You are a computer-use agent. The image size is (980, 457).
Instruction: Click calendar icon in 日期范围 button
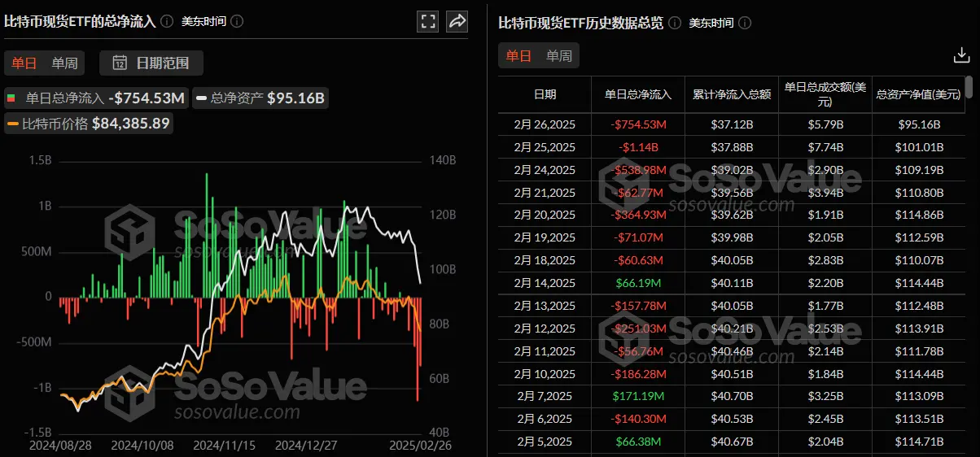[x=120, y=63]
